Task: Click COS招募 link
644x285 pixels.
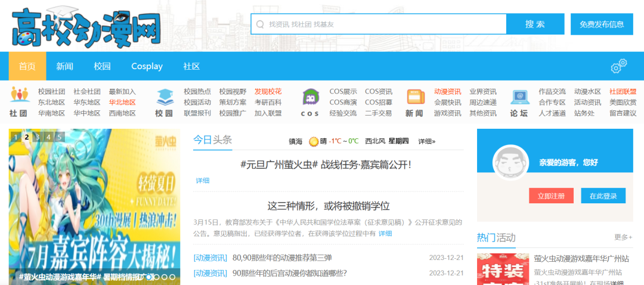Action: [x=379, y=103]
